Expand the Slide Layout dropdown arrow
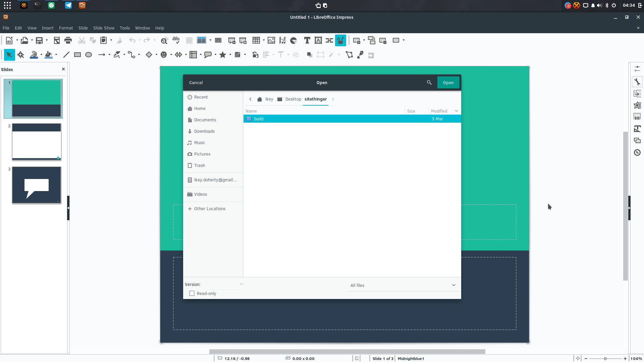 (x=404, y=41)
